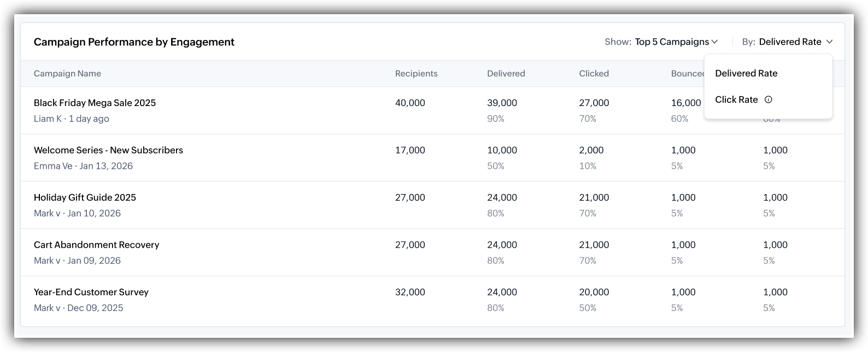Click the Campaign Name column header
Viewport: 868px width, 352px height.
(67, 73)
